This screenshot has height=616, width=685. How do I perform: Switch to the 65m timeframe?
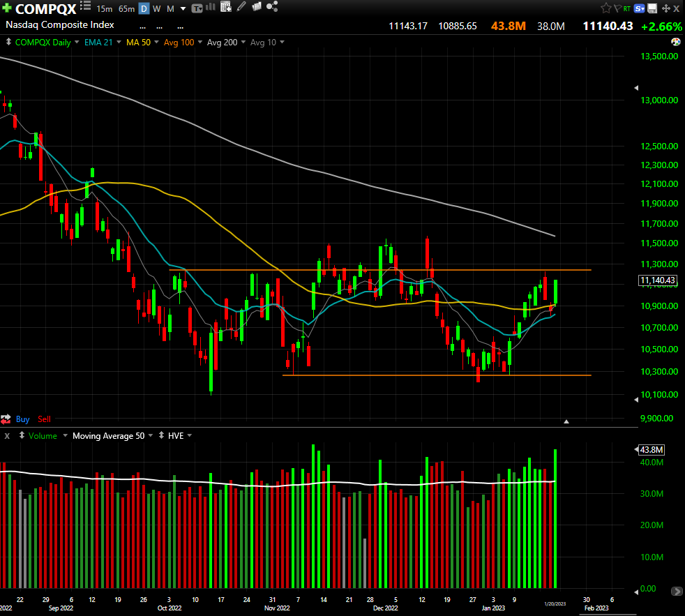coord(127,9)
